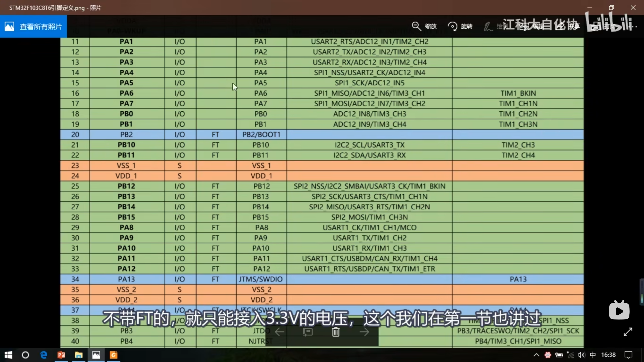The image size is (644, 362).
Task: Open Microsoft Edge from the taskbar
Action: pyautogui.click(x=44, y=355)
